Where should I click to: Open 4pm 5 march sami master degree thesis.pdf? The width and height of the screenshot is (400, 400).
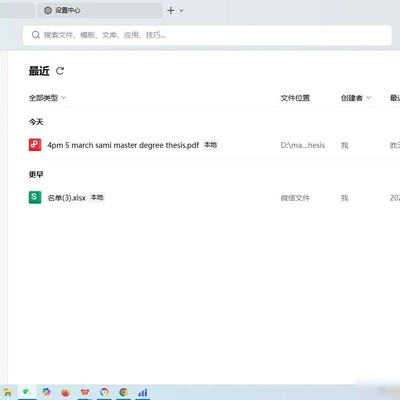pyautogui.click(x=123, y=145)
